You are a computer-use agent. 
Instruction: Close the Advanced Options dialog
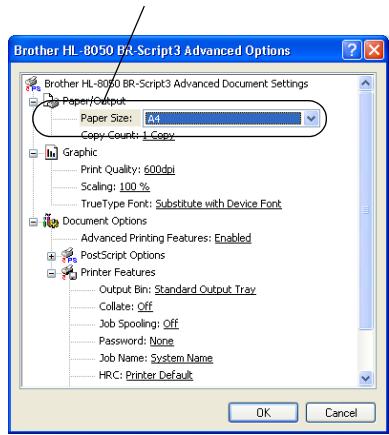point(374,50)
